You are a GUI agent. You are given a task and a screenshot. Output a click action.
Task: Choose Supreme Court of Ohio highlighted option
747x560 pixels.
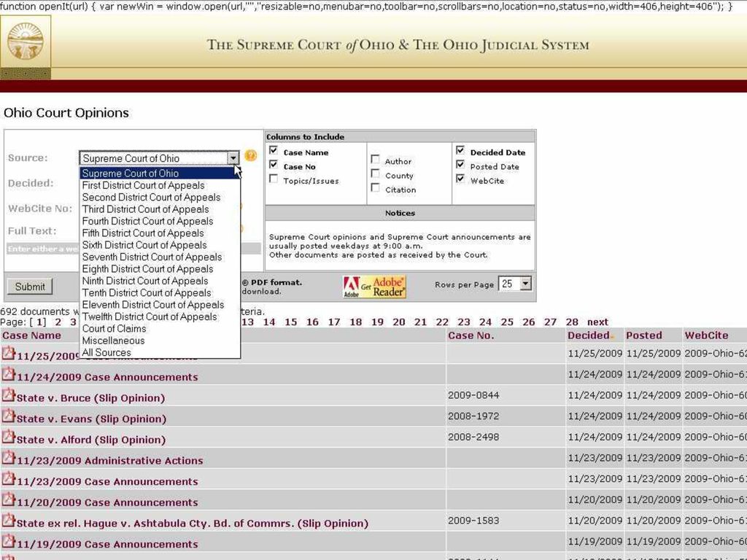(160, 174)
